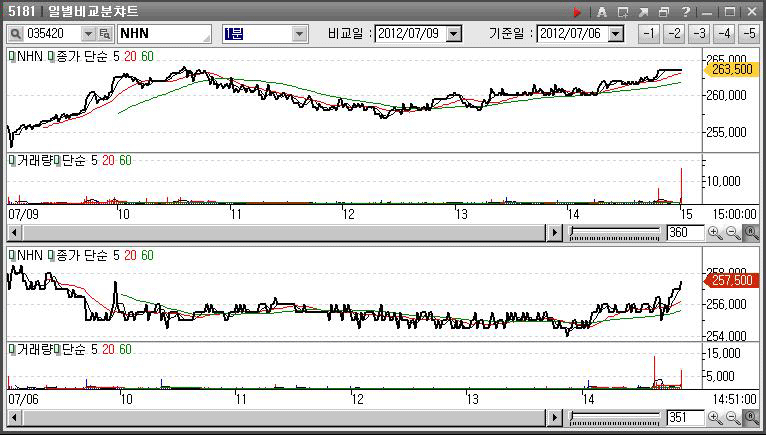The image size is (766, 435).
Task: Zoom in on the lower chart
Action: point(715,416)
